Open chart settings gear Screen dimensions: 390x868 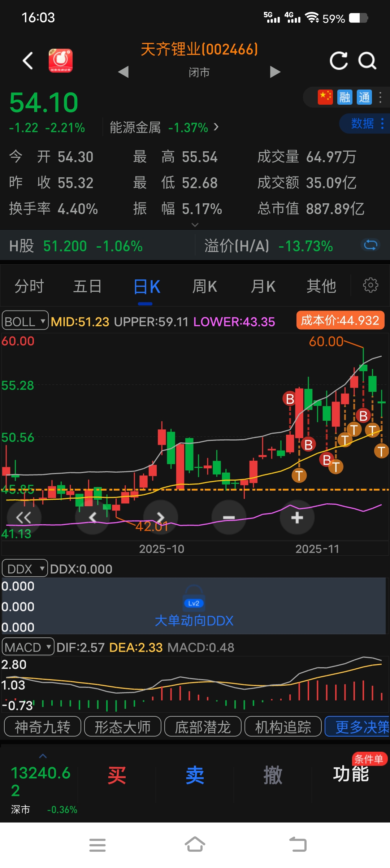pyautogui.click(x=370, y=285)
